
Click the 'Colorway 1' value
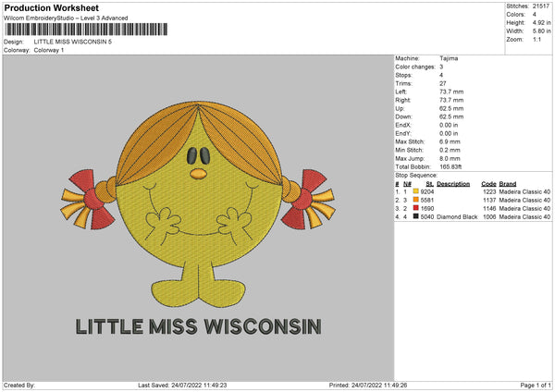click(49, 50)
